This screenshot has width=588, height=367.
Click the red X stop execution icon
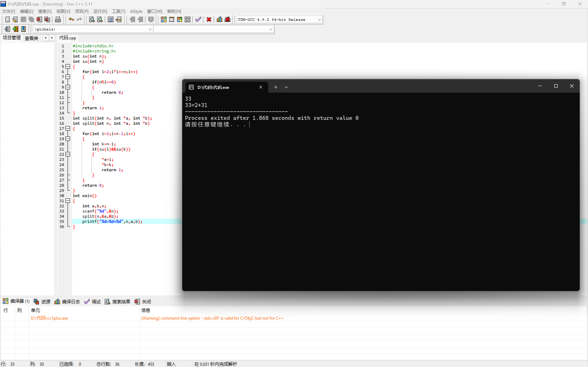[x=209, y=20]
